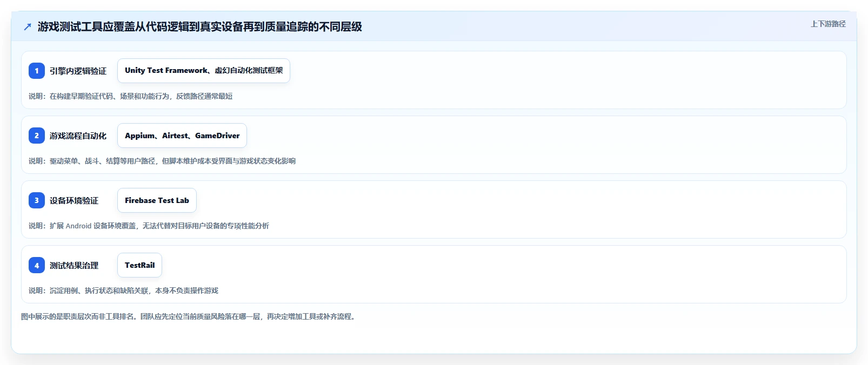Click the main title 游戏测试工具应覆盖

pyautogui.click(x=199, y=26)
